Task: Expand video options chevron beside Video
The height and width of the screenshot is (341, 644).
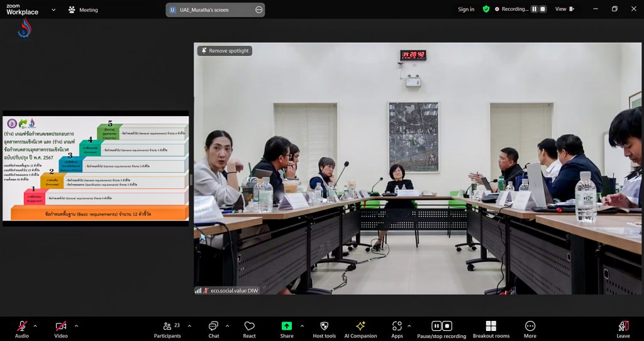Action: 76,326
